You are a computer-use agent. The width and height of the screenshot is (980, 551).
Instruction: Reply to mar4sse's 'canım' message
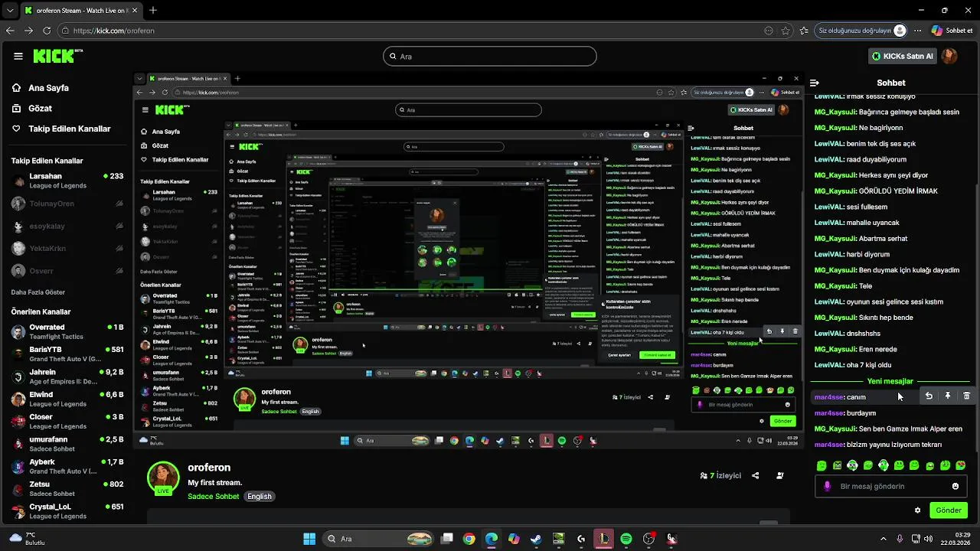tap(929, 396)
